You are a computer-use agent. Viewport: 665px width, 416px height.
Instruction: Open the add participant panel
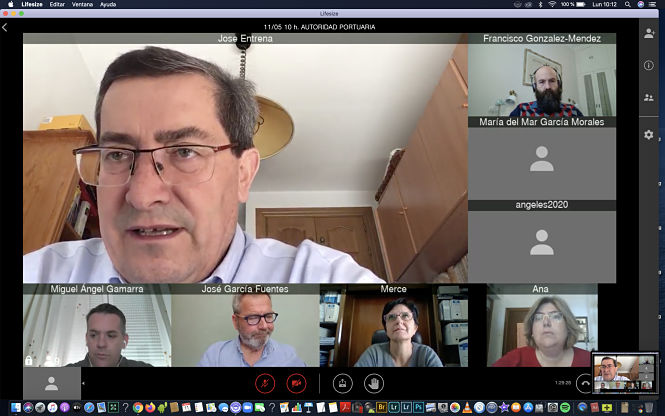648,33
